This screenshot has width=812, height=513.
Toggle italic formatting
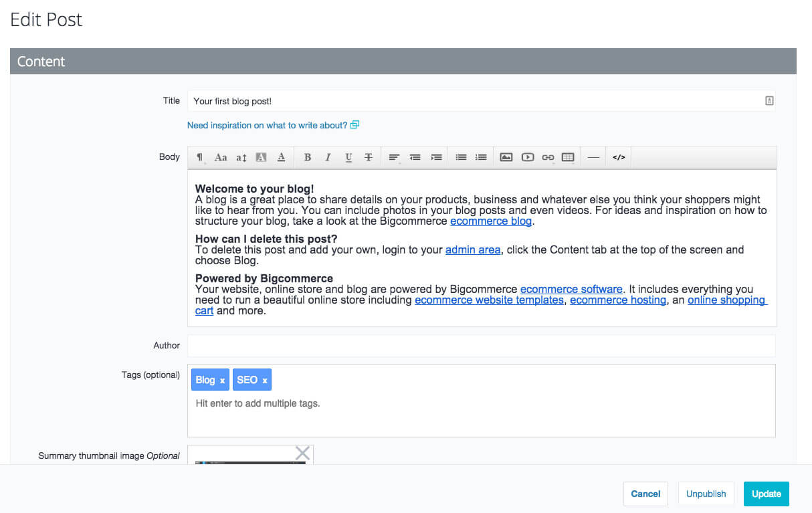[x=328, y=157]
